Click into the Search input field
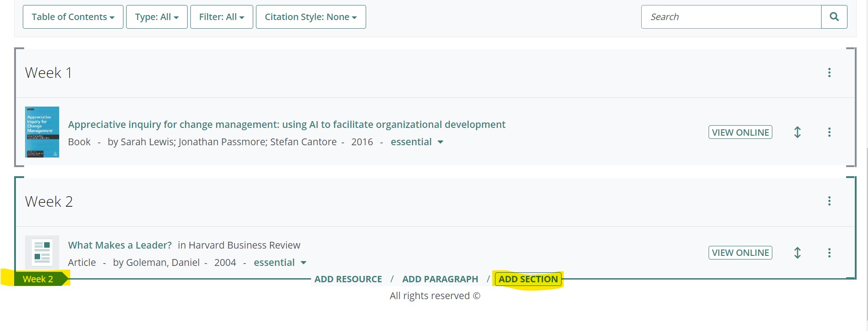 [731, 17]
